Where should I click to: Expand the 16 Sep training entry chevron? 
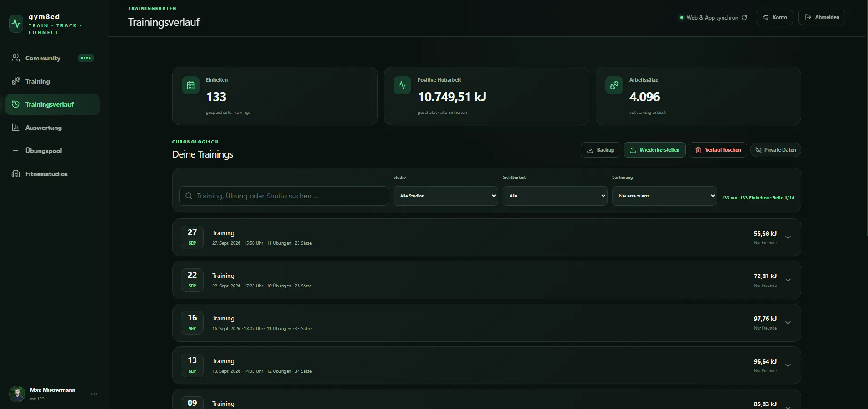pyautogui.click(x=788, y=323)
